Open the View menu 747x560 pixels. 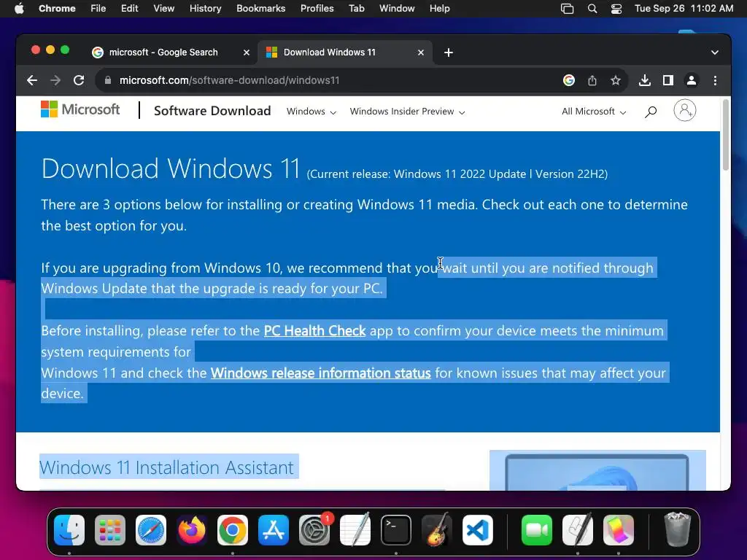pyautogui.click(x=164, y=9)
